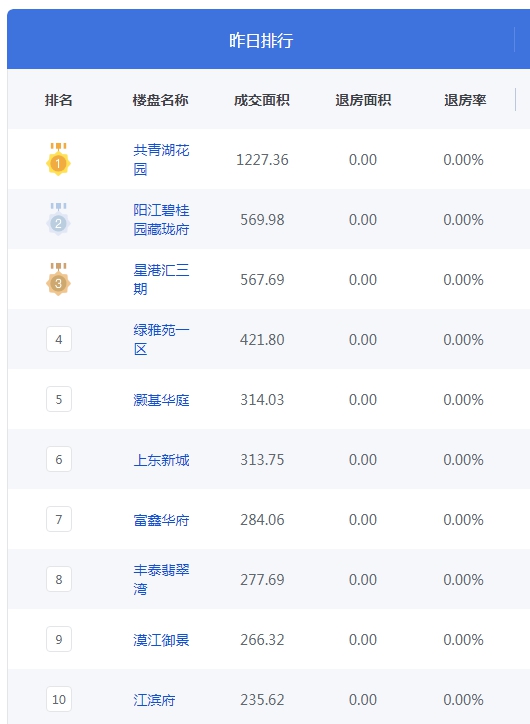Click the 成交面积 column header
This screenshot has width=530, height=724.
(x=262, y=100)
